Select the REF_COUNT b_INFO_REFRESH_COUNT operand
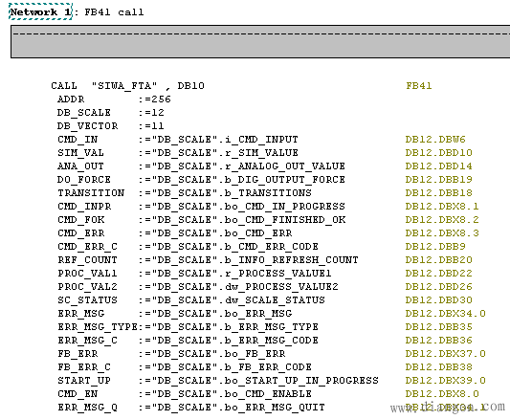The image size is (510, 420). coord(257,260)
